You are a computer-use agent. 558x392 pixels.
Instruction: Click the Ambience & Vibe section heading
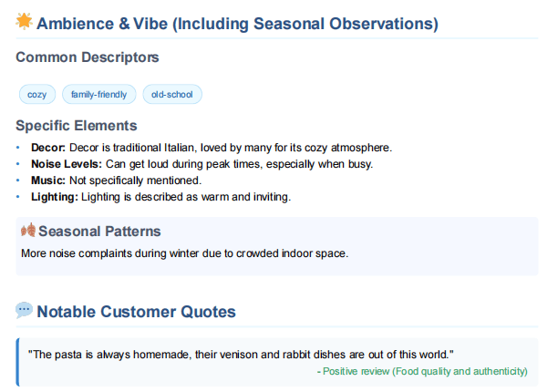tap(237, 24)
